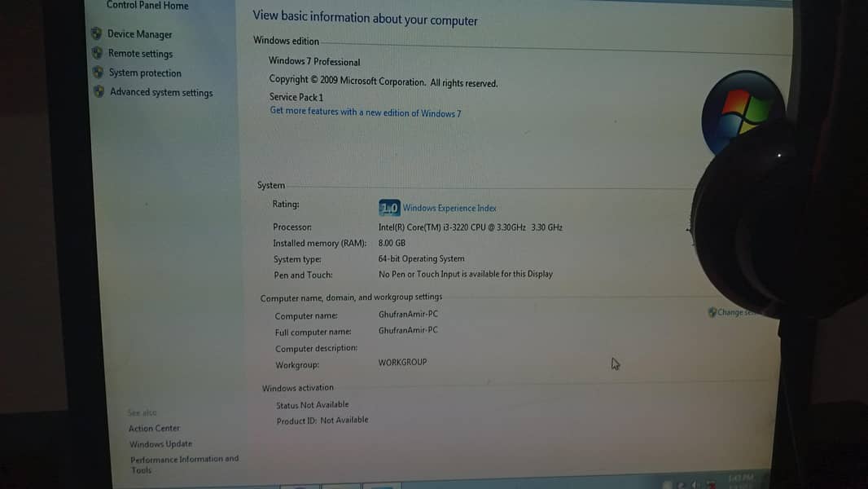
Task: Select 'No Pen or Touch Input' text
Action: (466, 274)
